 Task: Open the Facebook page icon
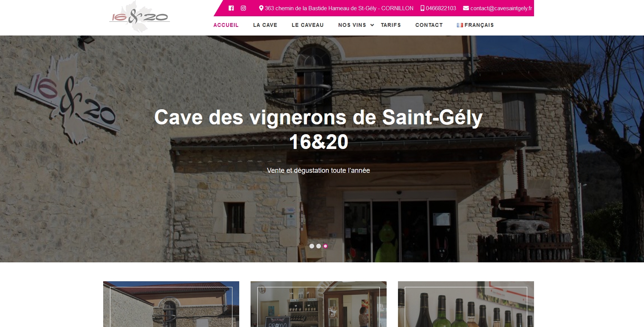point(231,8)
